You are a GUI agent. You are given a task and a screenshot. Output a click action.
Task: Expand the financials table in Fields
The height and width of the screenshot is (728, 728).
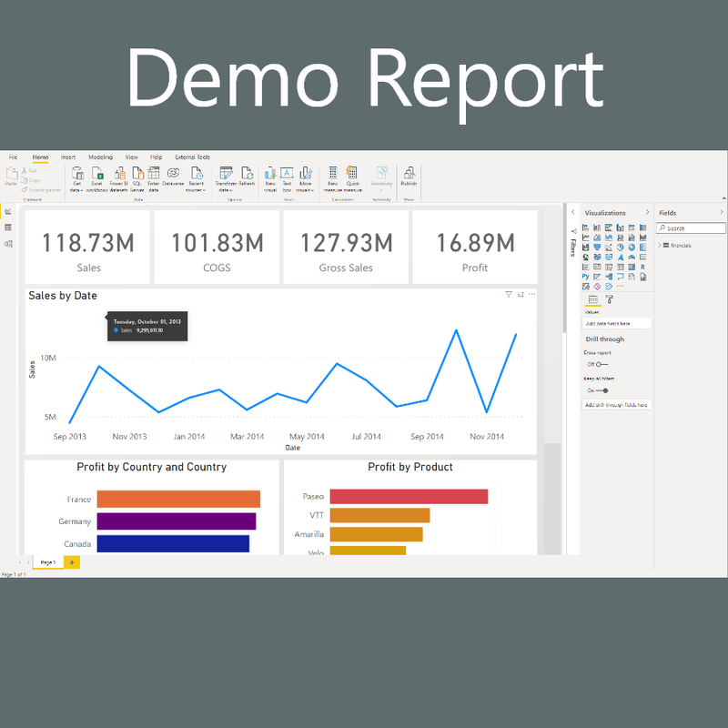coord(660,246)
